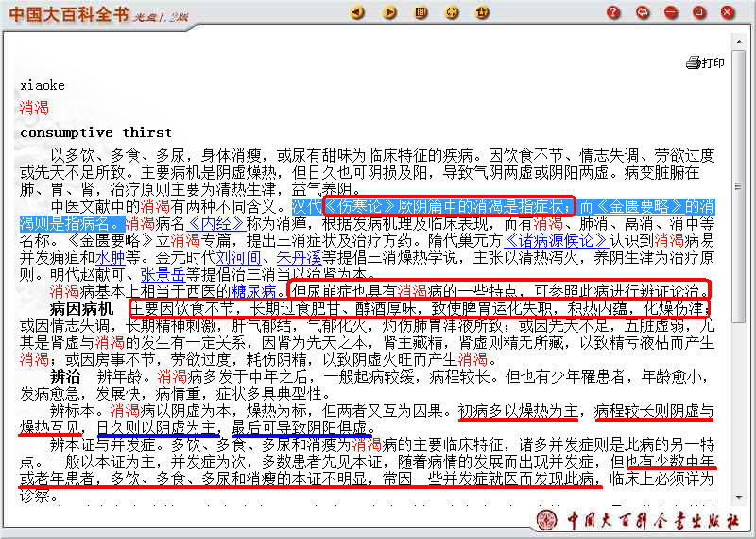Click the refresh circular arrows icon
The height and width of the screenshot is (539, 756).
(x=452, y=12)
